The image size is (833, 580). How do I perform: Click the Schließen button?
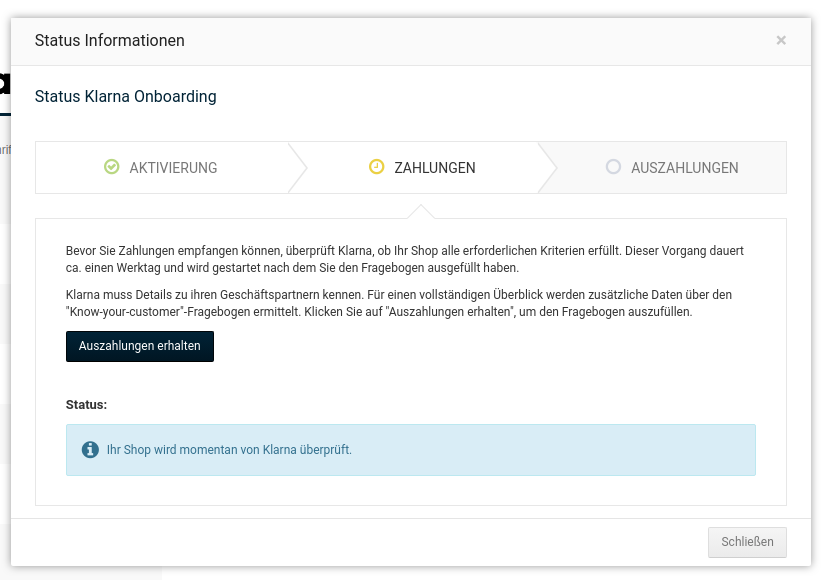747,542
